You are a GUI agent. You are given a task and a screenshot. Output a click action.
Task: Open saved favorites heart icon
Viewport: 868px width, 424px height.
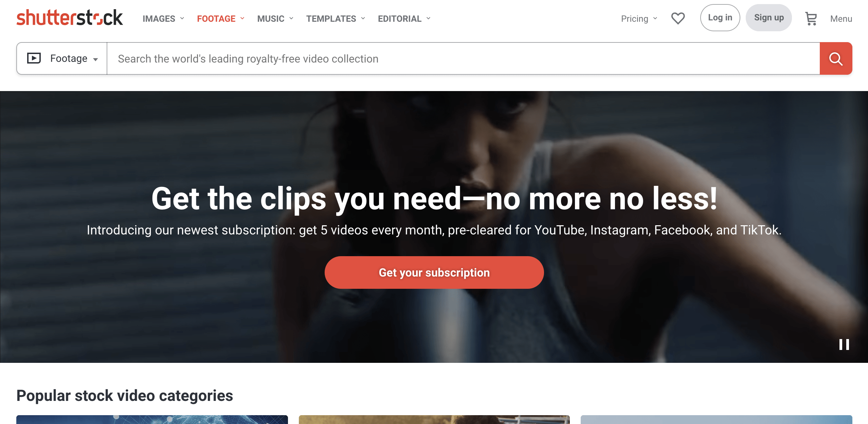tap(678, 18)
